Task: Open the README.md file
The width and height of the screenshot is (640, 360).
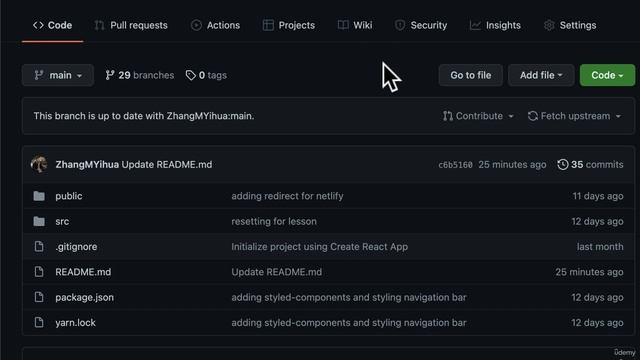Action: point(83,272)
